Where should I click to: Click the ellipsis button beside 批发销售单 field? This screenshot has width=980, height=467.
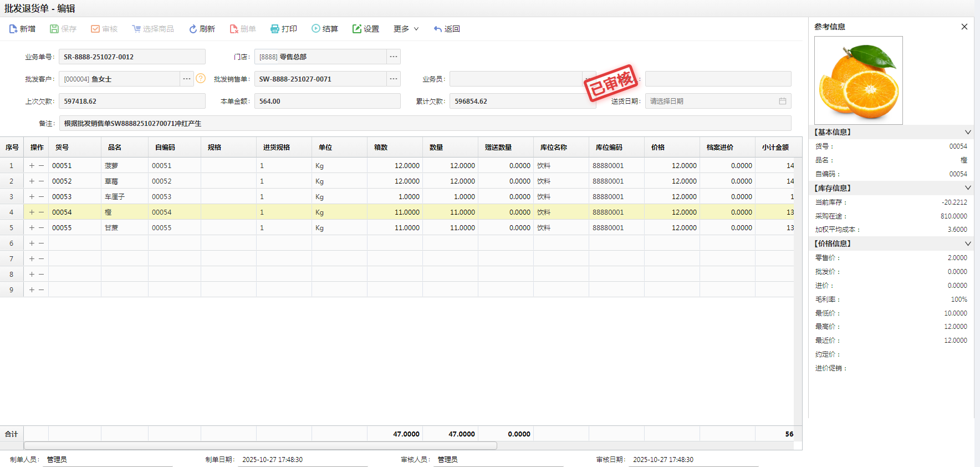point(394,79)
